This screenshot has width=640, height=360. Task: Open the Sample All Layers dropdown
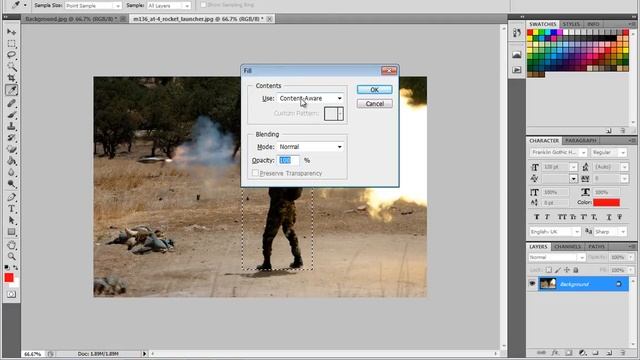pos(169,5)
